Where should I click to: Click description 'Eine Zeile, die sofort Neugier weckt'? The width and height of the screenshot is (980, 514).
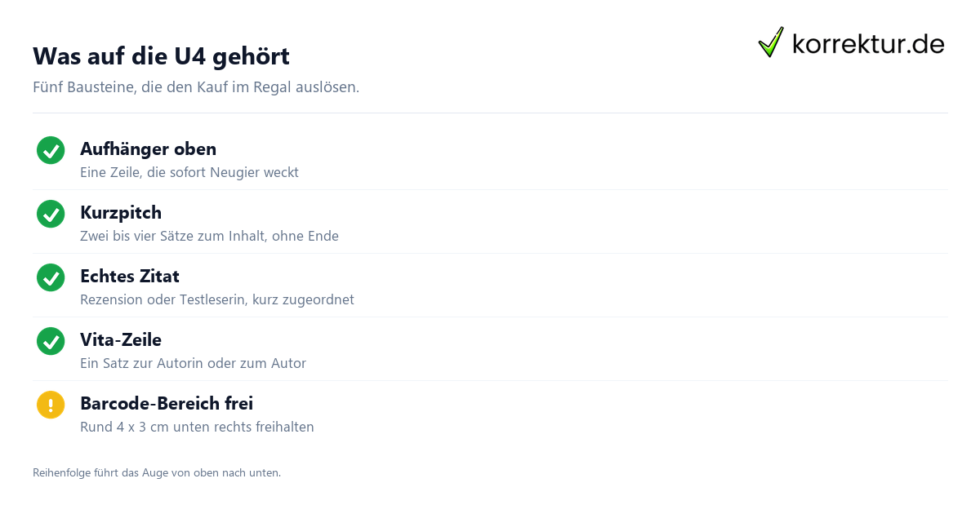click(x=189, y=173)
